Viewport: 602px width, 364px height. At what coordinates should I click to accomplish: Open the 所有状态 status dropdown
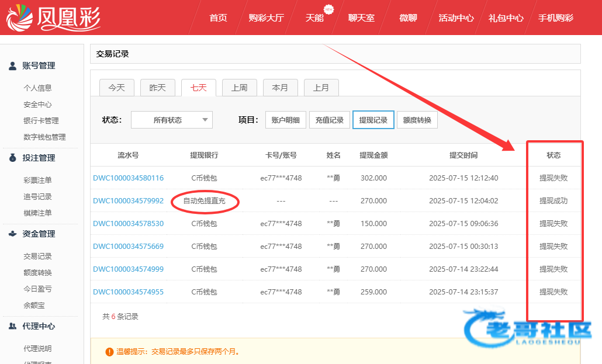(x=172, y=120)
